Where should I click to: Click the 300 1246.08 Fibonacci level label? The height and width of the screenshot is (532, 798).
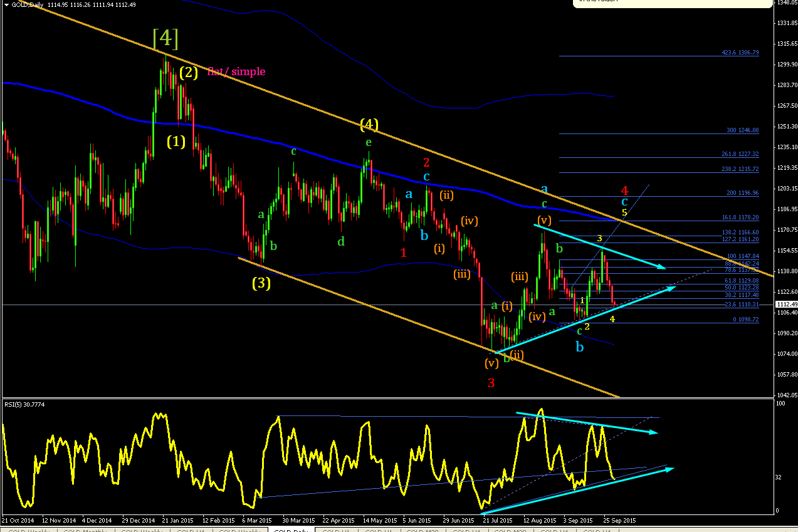coord(743,130)
